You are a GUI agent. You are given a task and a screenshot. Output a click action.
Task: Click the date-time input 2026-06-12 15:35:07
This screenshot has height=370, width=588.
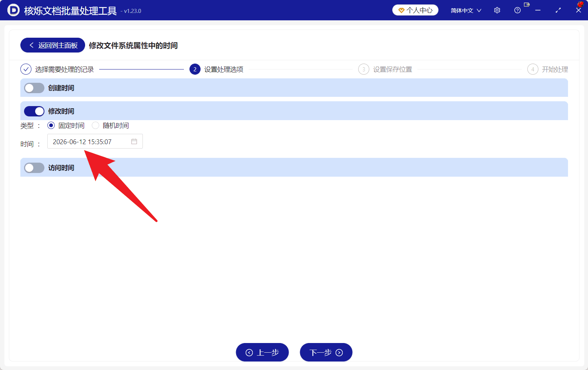[95, 141]
